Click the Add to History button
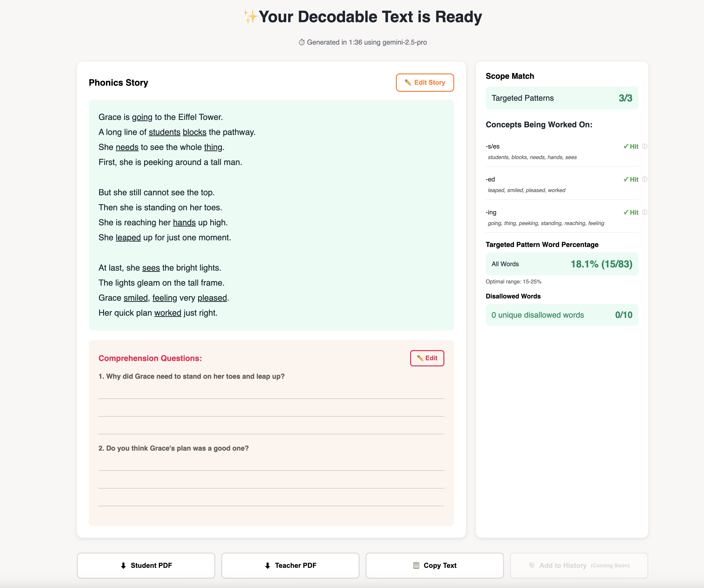The image size is (704, 588). point(579,566)
